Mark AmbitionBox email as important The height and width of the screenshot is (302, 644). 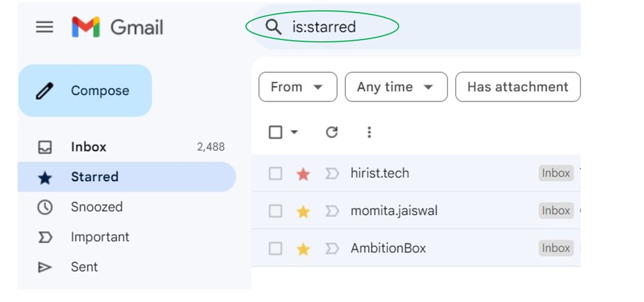point(332,249)
